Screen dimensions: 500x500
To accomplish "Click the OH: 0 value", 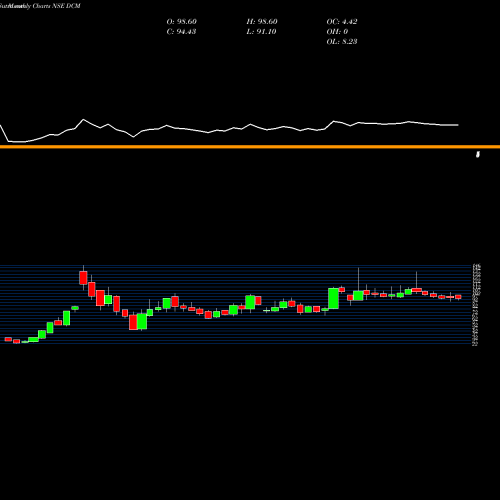I will 337,32.
